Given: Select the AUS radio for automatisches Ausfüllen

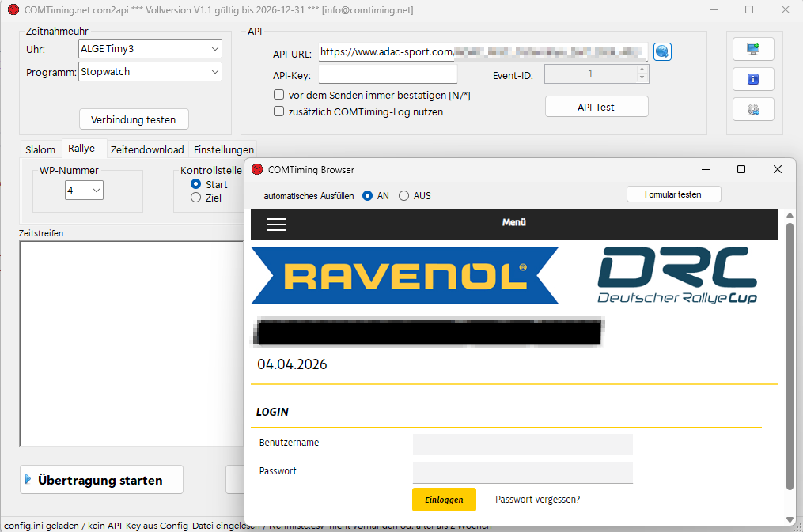Looking at the screenshot, I should click(404, 196).
